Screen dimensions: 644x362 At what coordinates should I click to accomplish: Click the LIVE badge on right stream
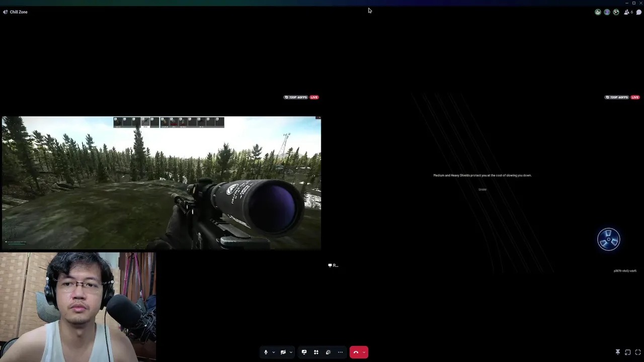(635, 97)
